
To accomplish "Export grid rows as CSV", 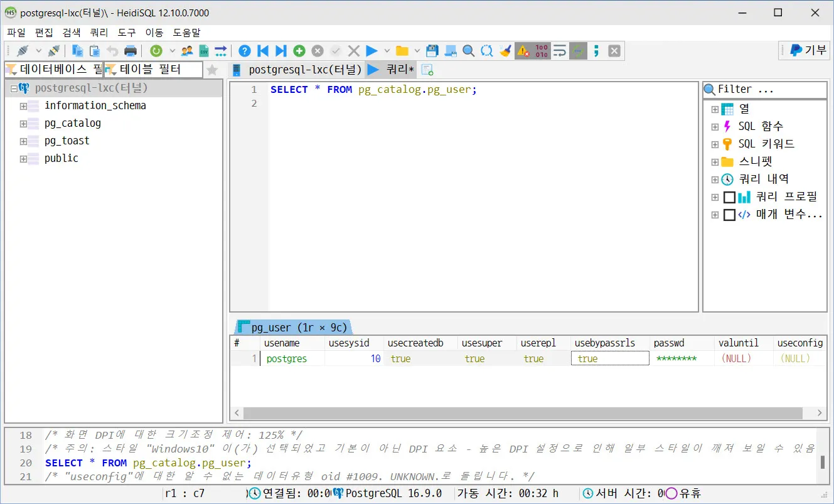I will 204,51.
